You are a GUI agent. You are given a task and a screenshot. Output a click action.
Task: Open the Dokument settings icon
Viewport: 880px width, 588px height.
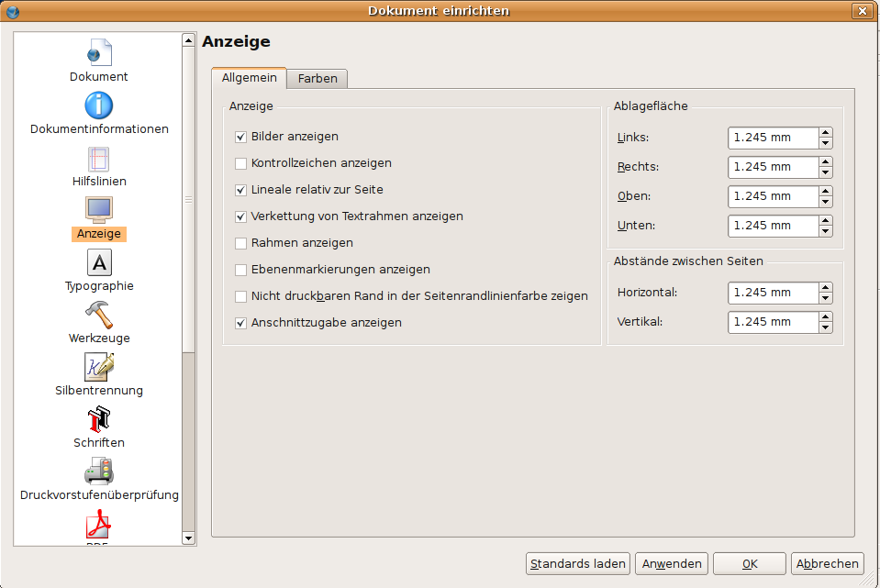coord(99,53)
